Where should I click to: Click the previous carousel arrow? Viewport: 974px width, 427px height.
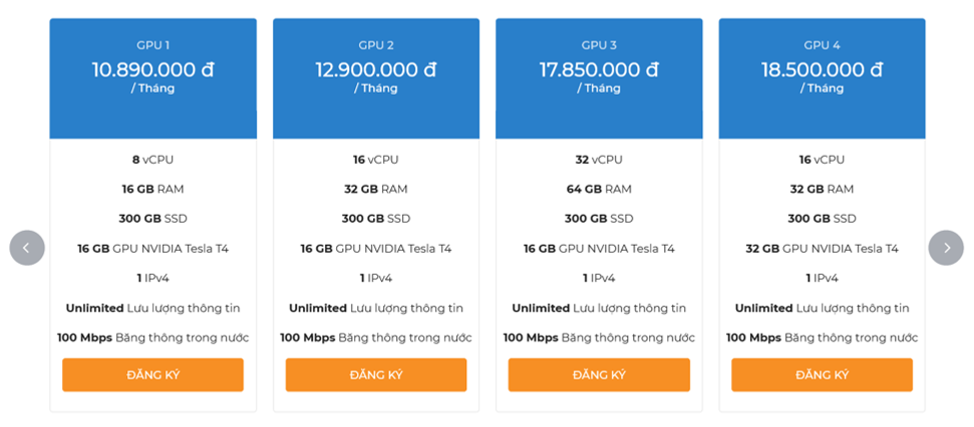[x=27, y=248]
